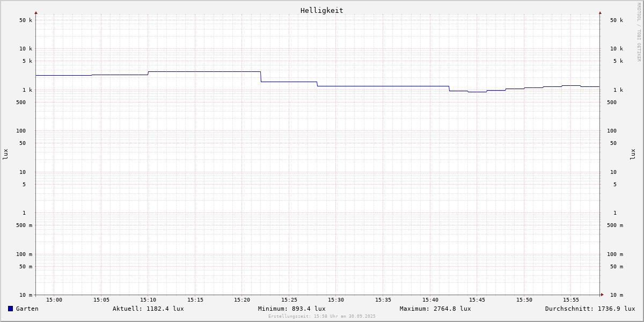Click the right axis 1 k label
644x322 pixels.
pos(618,90)
